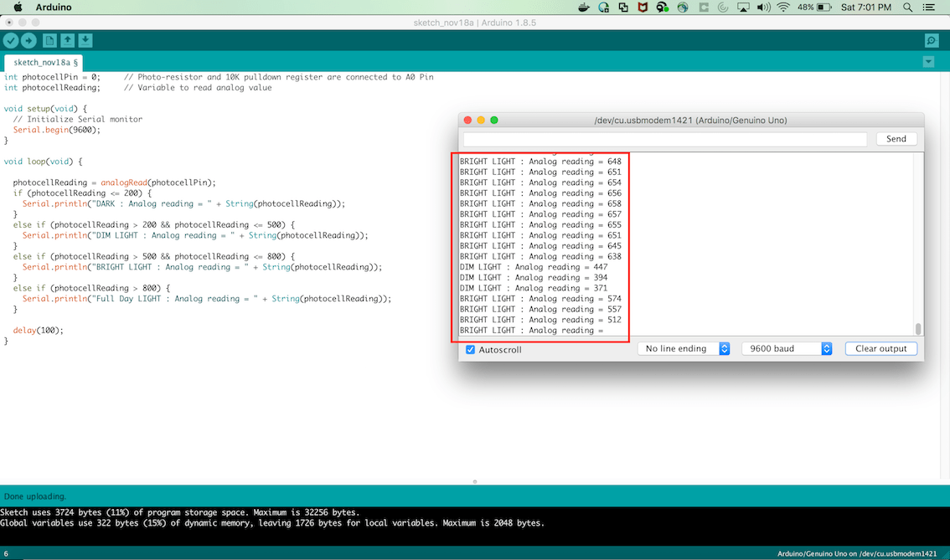Click the Serial Monitor green zoom button

click(x=493, y=120)
